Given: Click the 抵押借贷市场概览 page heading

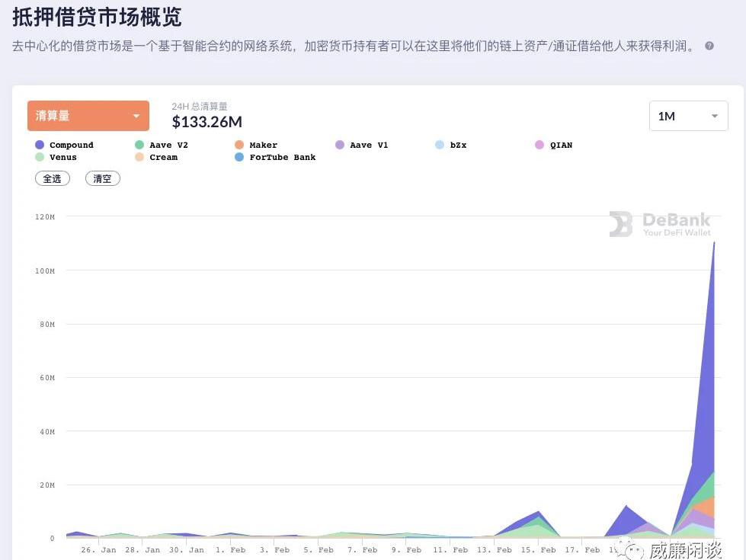Looking at the screenshot, I should coord(97,16).
